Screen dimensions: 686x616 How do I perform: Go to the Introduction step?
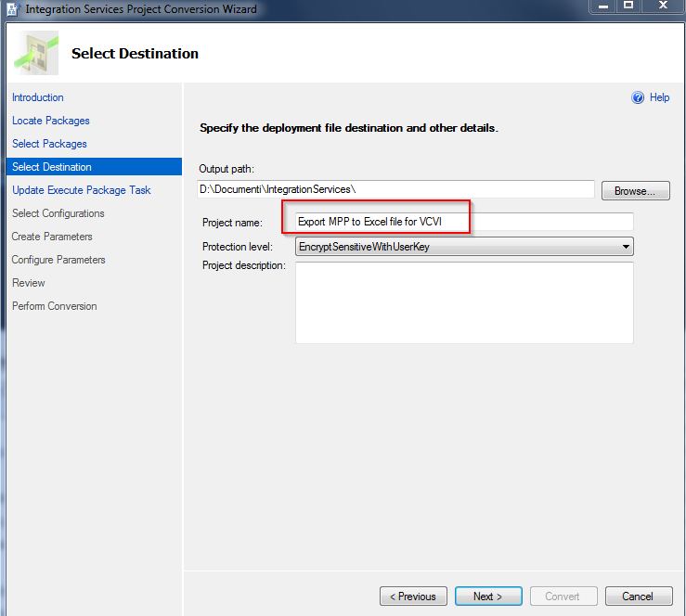[x=38, y=97]
